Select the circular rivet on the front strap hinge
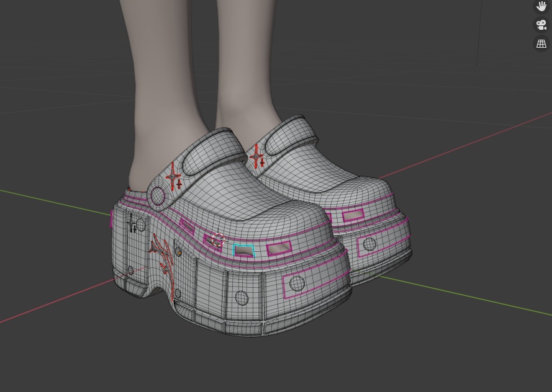 click(157, 196)
